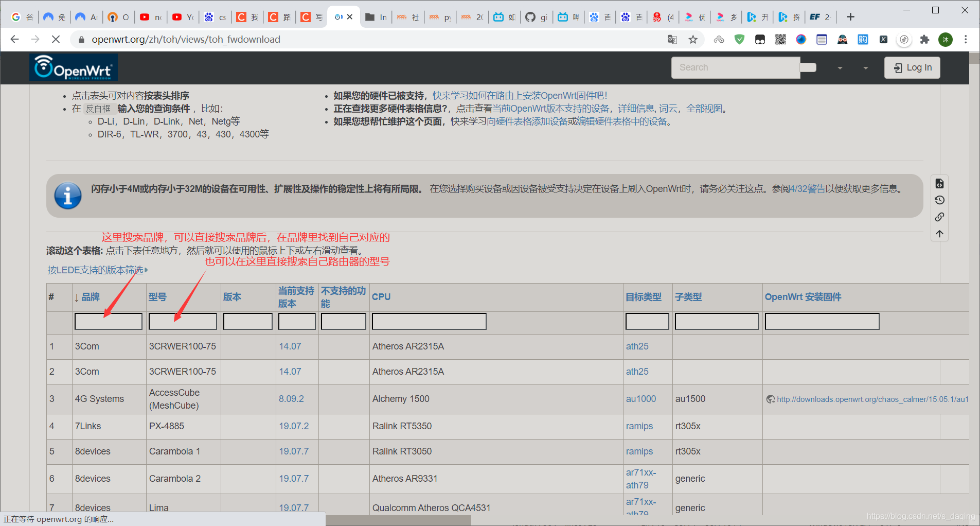Viewport: 980px width, 526px height.
Task: Click the spy-with-glasses extension icon
Action: (842, 40)
